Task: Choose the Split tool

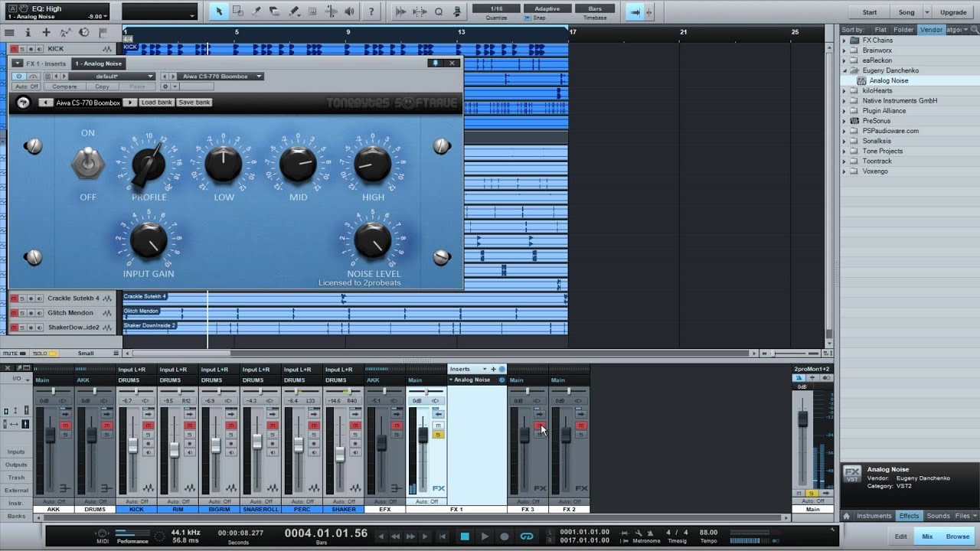Action: [x=256, y=11]
